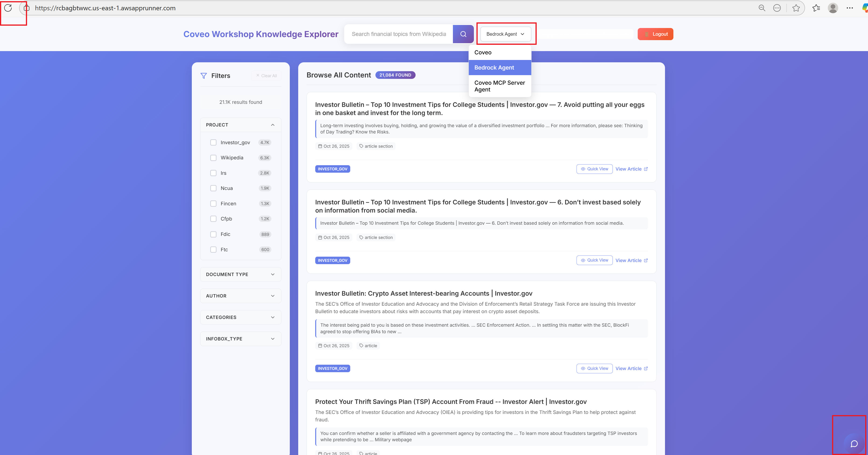Select Coveo MCP Server Agent from the menu

coord(500,86)
